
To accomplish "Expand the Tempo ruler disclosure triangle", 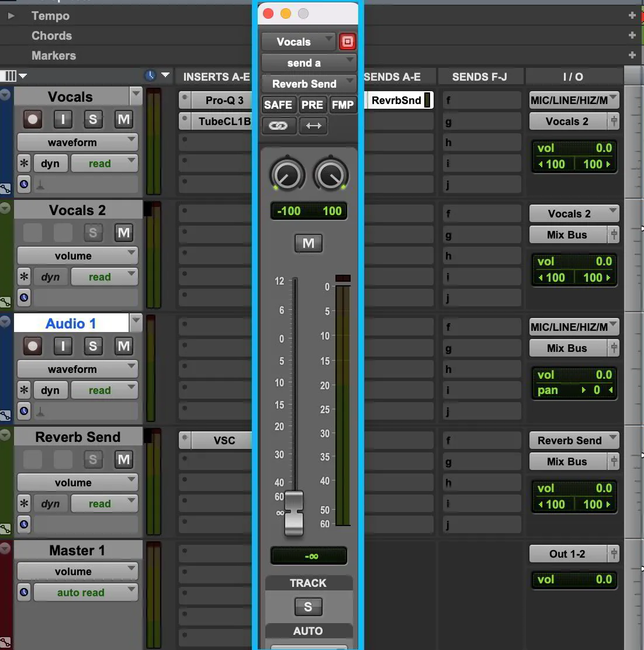I will click(11, 16).
